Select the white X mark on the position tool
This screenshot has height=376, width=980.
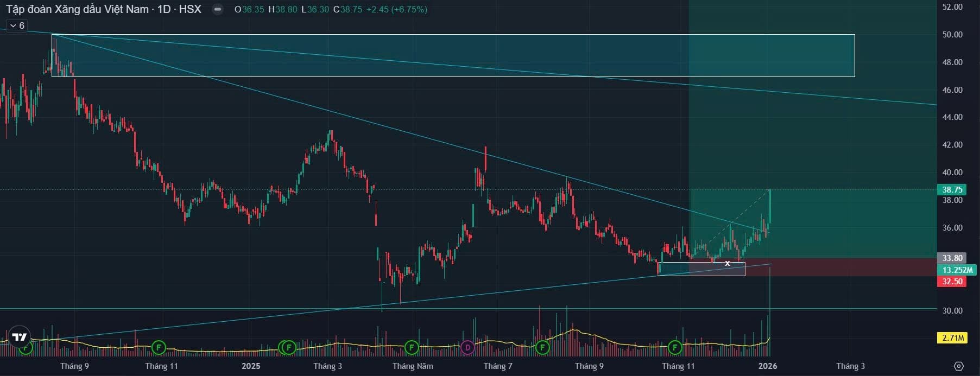pos(728,263)
